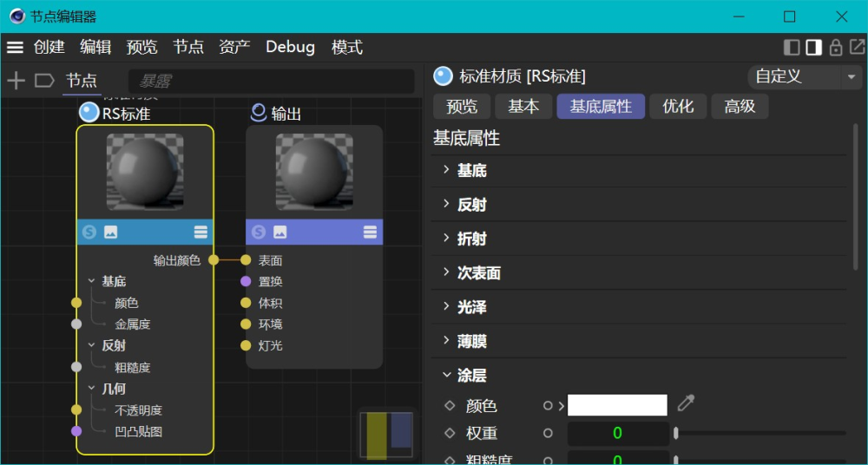Viewport: 868px width, 465px height.
Task: Open the 自定义 dropdown
Action: pos(805,77)
